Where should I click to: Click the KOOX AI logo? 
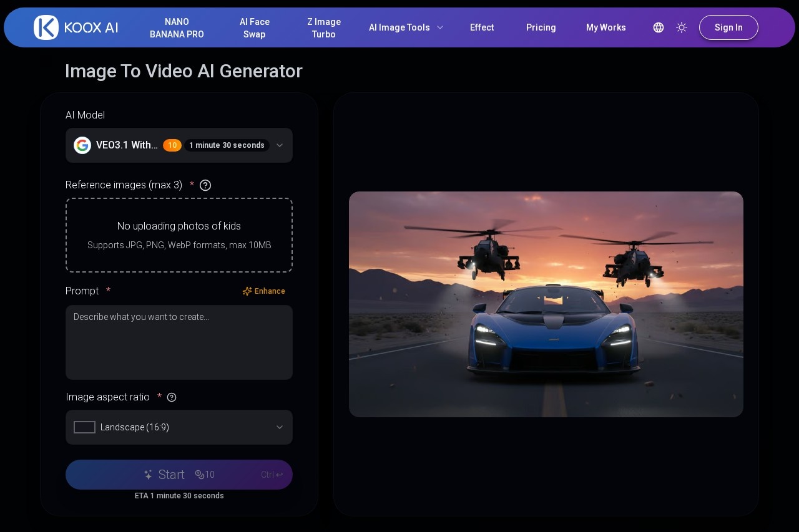(75, 27)
